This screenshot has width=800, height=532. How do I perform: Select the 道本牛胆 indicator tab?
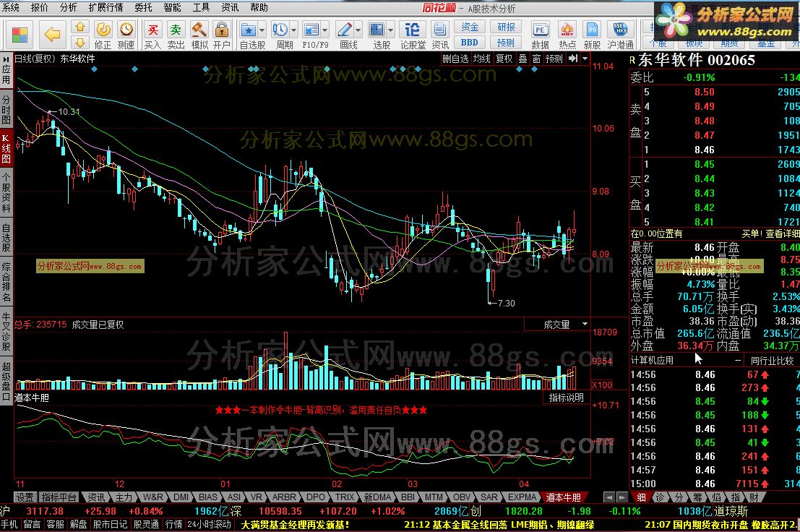(563, 497)
